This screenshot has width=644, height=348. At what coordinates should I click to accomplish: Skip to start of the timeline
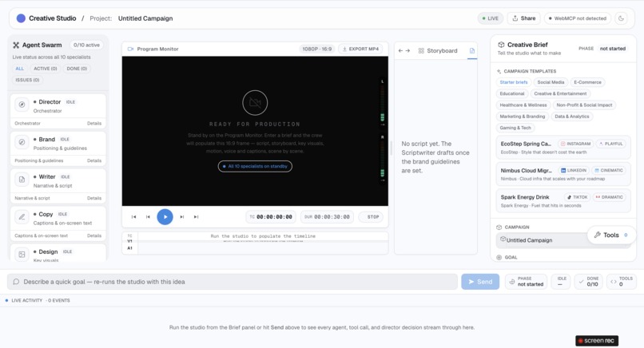point(134,216)
